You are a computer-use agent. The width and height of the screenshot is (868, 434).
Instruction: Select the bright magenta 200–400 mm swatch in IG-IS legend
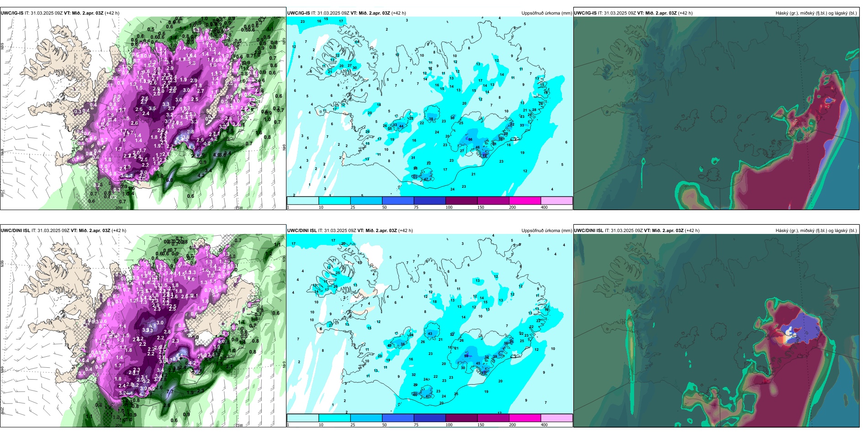[525, 201]
